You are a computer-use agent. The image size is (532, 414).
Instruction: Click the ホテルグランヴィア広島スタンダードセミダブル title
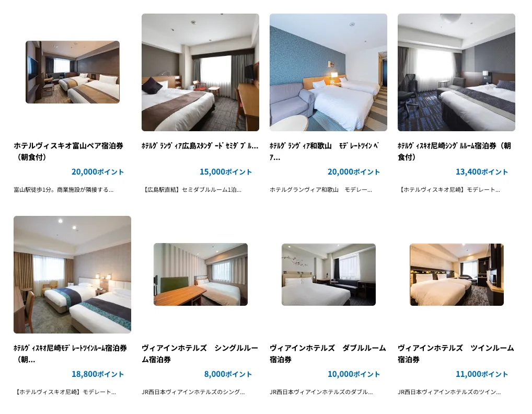tap(200, 146)
